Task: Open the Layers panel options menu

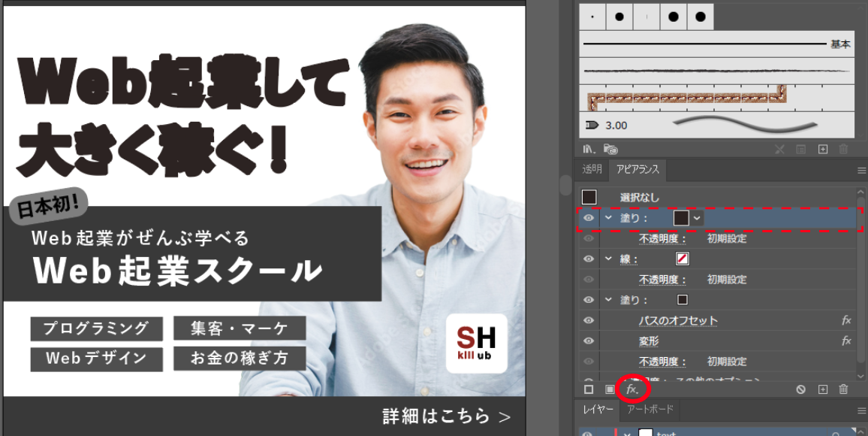Action: point(860,410)
